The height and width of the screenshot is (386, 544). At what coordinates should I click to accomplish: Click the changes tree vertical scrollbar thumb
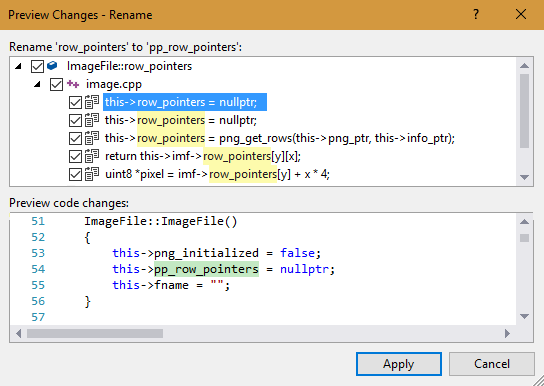[x=525, y=111]
